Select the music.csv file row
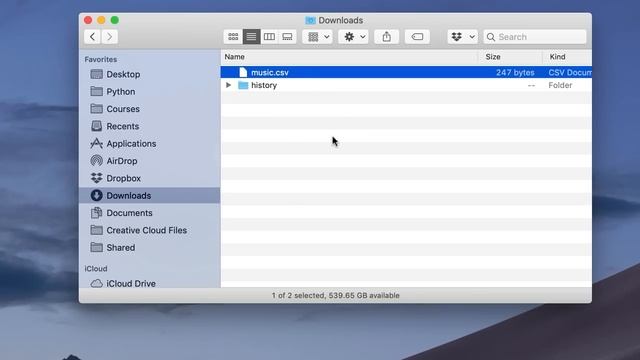Screen dimensions: 640x360 [406, 72]
